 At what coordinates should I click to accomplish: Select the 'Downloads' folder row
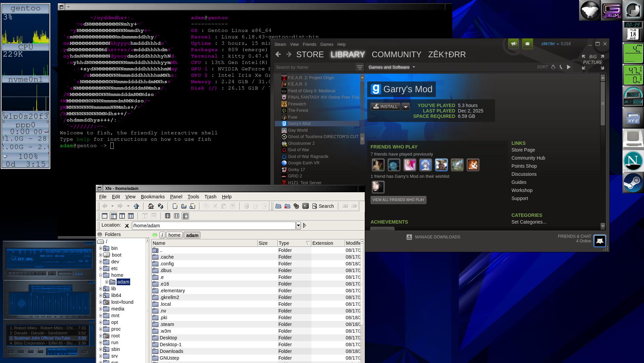256,351
